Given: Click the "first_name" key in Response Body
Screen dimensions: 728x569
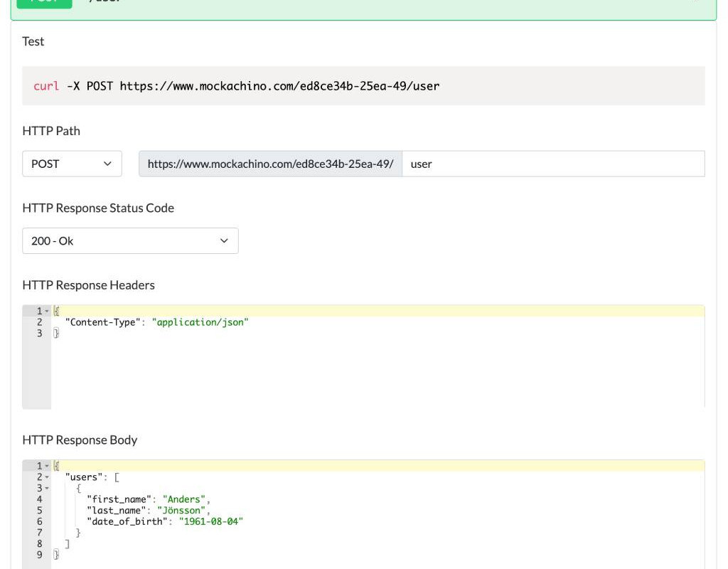Looking at the screenshot, I should pos(116,499).
